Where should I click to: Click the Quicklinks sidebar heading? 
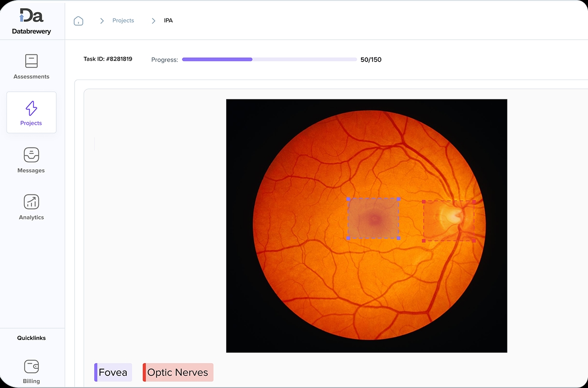(x=31, y=338)
